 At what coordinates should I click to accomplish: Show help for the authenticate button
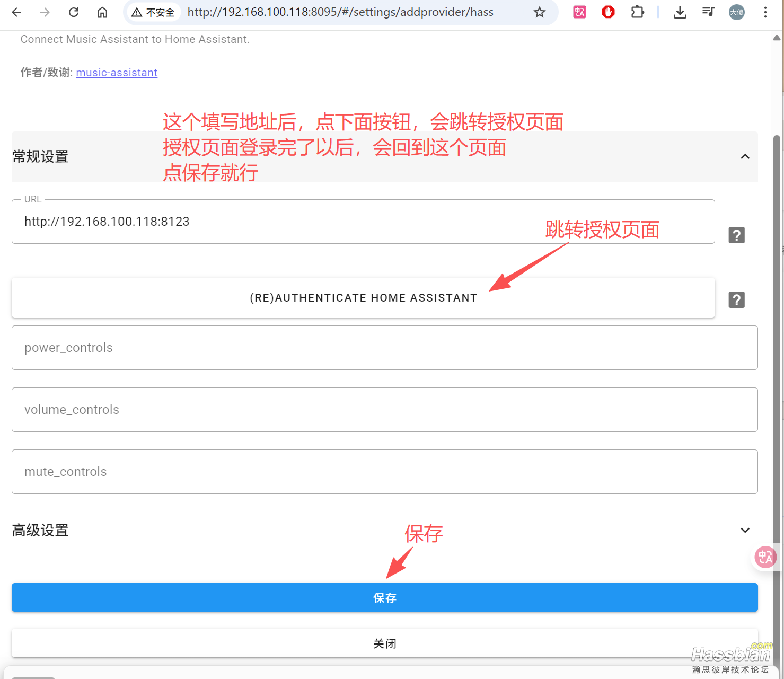[737, 299]
